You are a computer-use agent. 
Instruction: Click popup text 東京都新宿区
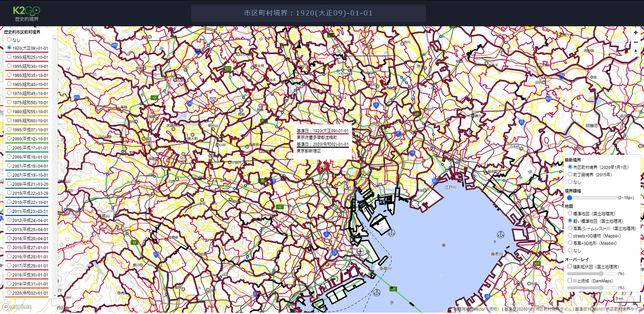pyautogui.click(x=309, y=151)
